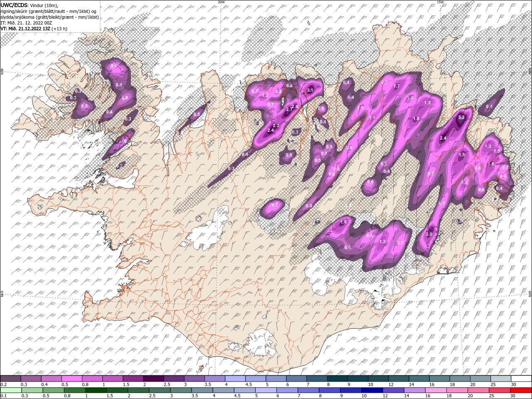The width and height of the screenshot is (532, 399).
Task: Pick the violet 12 swatch in lower legend
Action: coord(393,390)
